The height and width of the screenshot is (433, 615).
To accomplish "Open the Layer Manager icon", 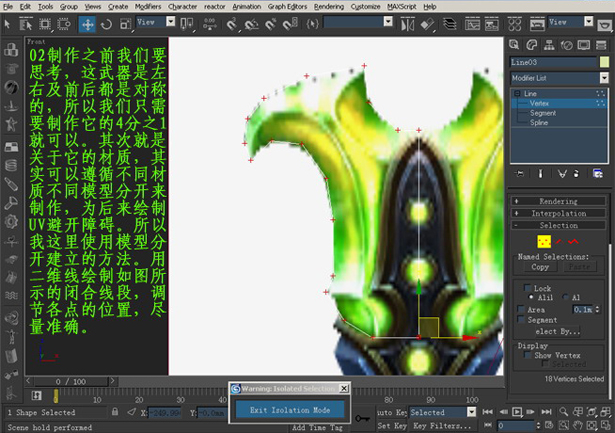I will [x=449, y=24].
